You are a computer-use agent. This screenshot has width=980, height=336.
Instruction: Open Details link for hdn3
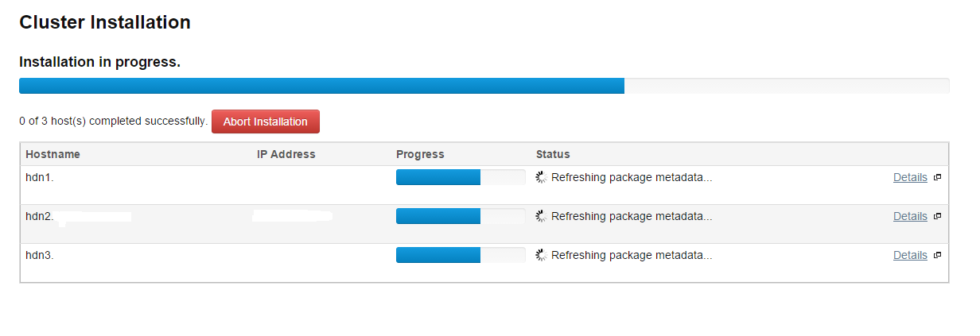click(x=910, y=255)
